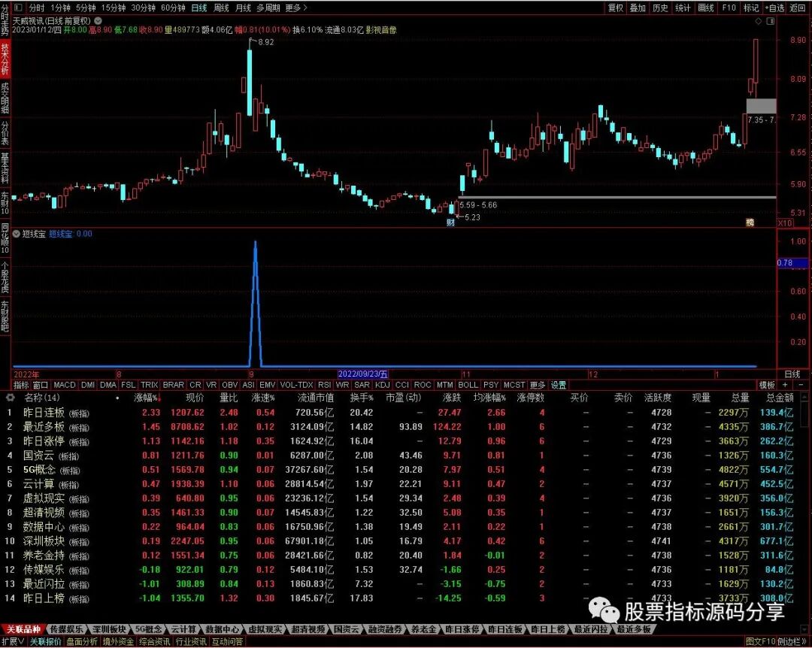Open 分价表 in left sidebar
The width and height of the screenshot is (812, 648).
point(5,134)
